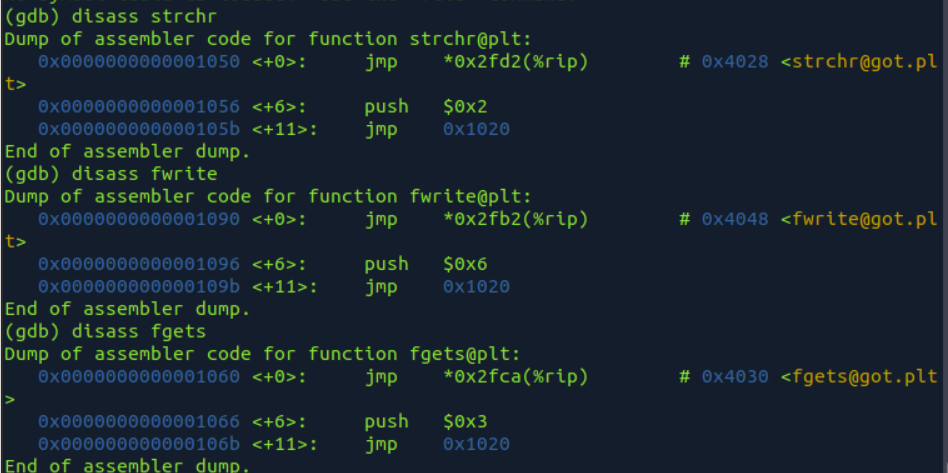Click jmp target 0x1020 after fwrite push
The image size is (948, 473).
click(476, 287)
